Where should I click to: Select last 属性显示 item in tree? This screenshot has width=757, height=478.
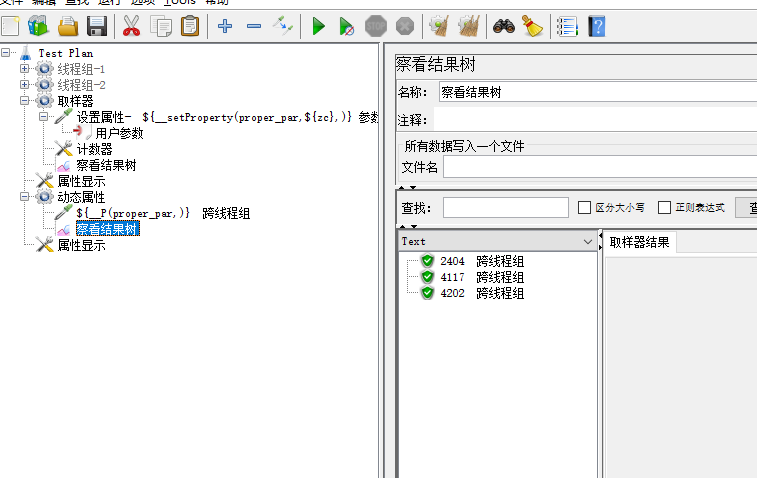click(x=81, y=245)
